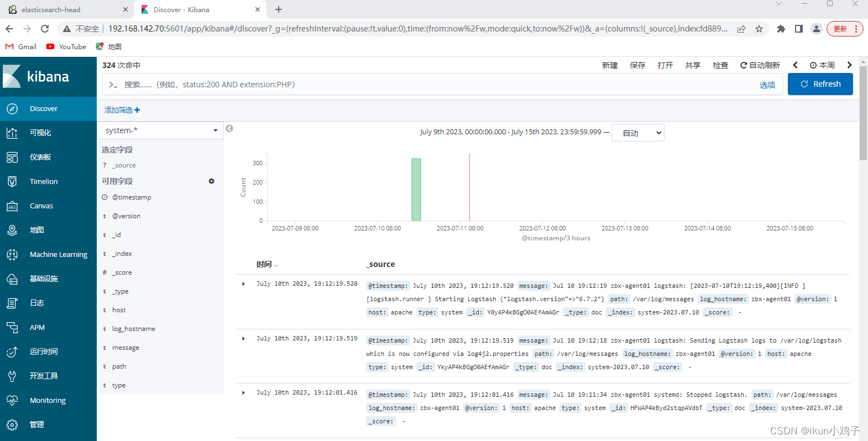Image resolution: width=868 pixels, height=441 pixels.
Task: Toggle browser side panel icon
Action: 799,29
